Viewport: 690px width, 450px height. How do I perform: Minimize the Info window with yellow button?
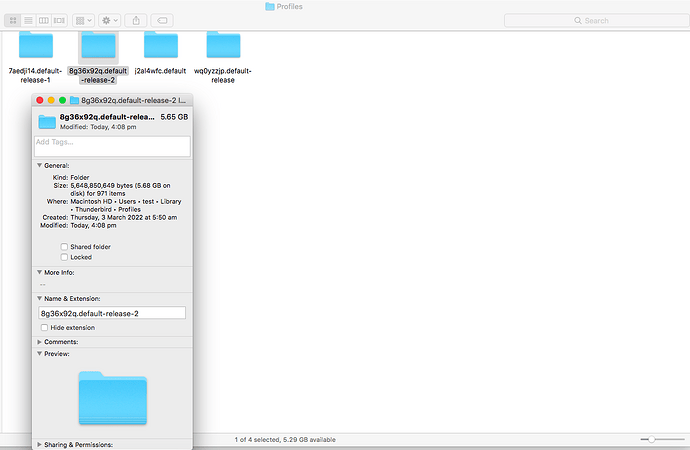(x=51, y=100)
